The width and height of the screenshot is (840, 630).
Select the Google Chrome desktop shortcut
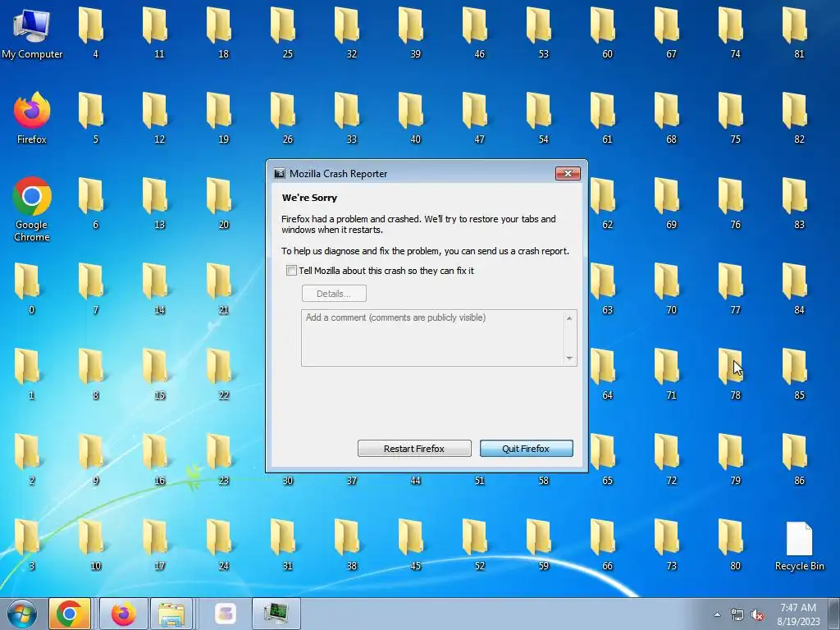32,209
